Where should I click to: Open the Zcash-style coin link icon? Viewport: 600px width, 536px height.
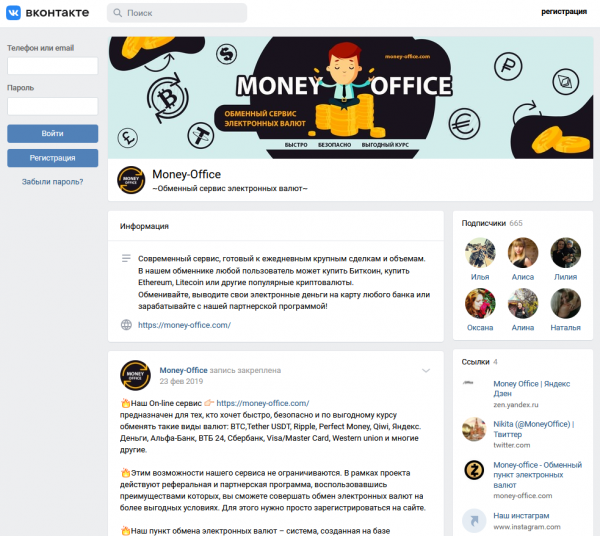474,470
